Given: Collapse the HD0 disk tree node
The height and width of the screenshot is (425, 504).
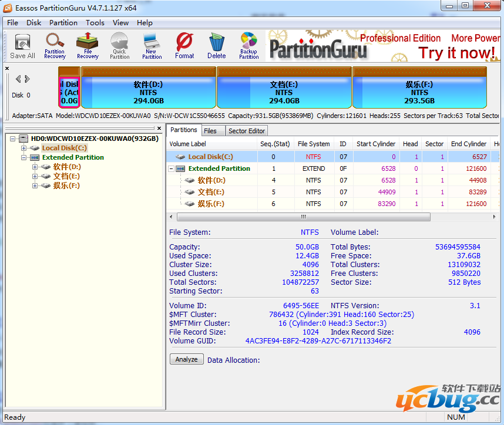Looking at the screenshot, I should (x=13, y=139).
